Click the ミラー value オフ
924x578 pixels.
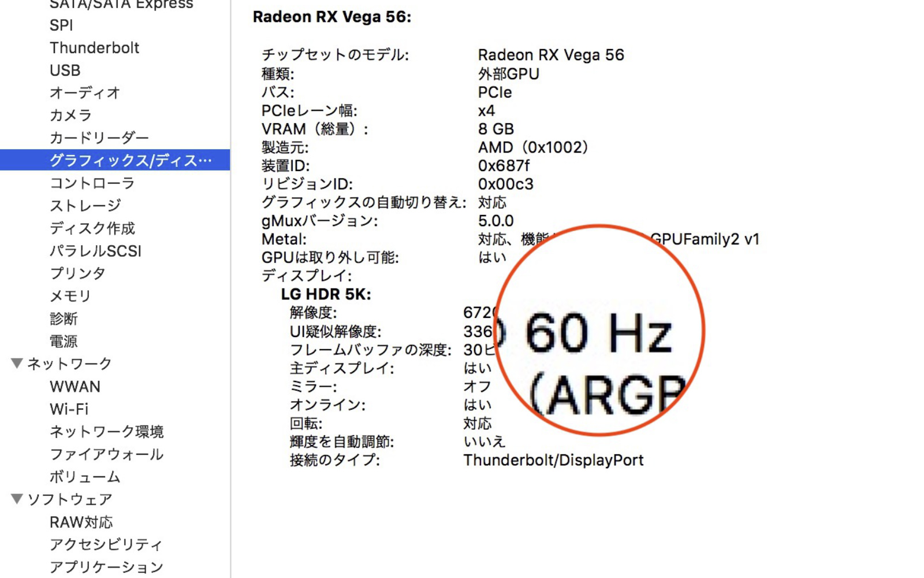(x=478, y=386)
